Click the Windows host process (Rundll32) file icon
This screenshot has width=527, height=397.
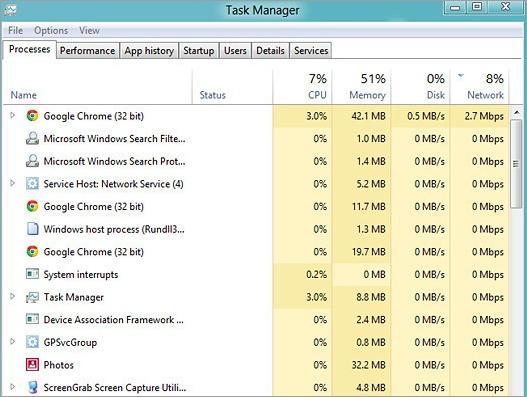tap(32, 229)
